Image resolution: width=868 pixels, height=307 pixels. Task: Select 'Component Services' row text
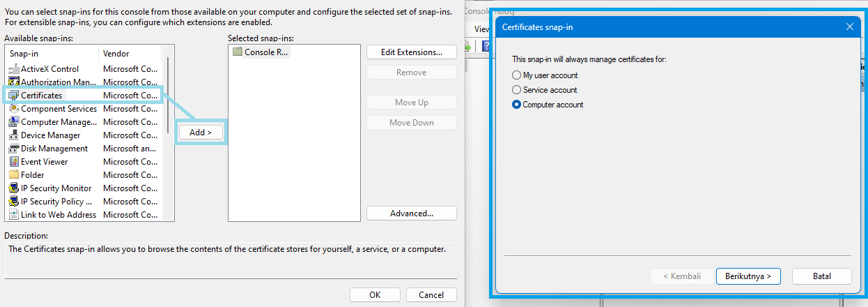(x=59, y=109)
